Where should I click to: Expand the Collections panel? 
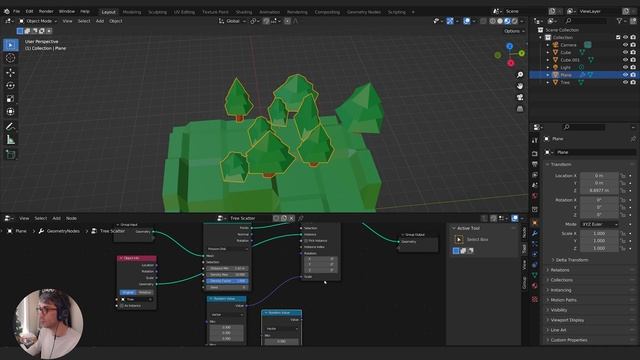click(x=561, y=280)
